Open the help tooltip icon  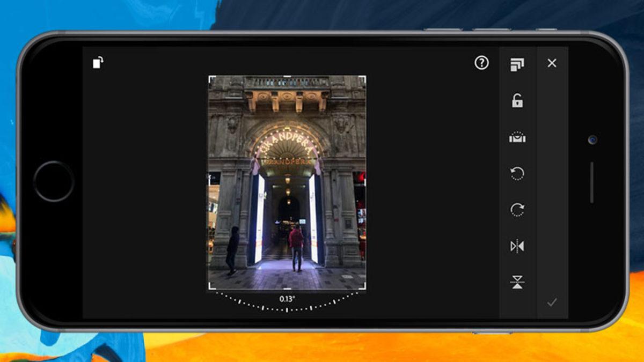481,63
